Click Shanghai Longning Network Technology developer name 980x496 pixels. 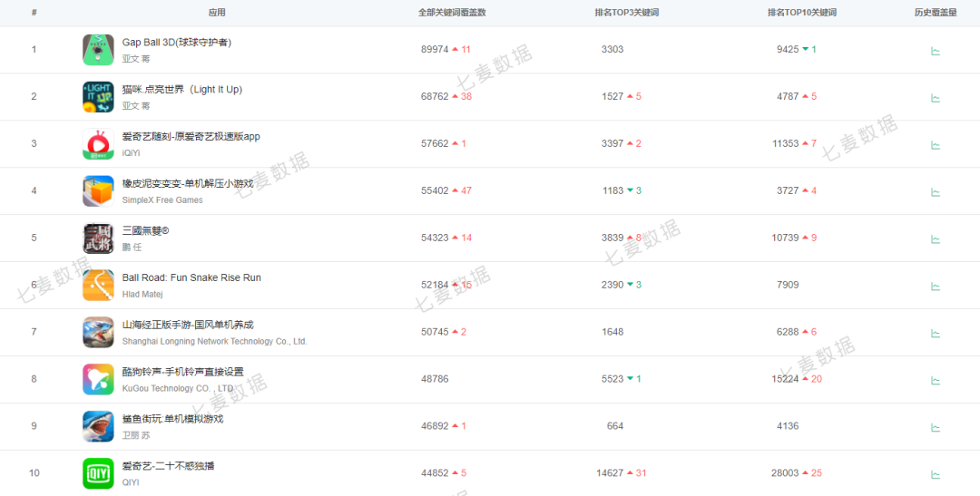click(x=215, y=342)
